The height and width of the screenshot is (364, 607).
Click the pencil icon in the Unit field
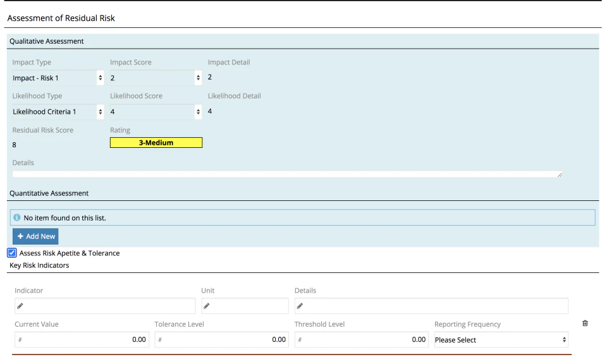click(x=206, y=305)
